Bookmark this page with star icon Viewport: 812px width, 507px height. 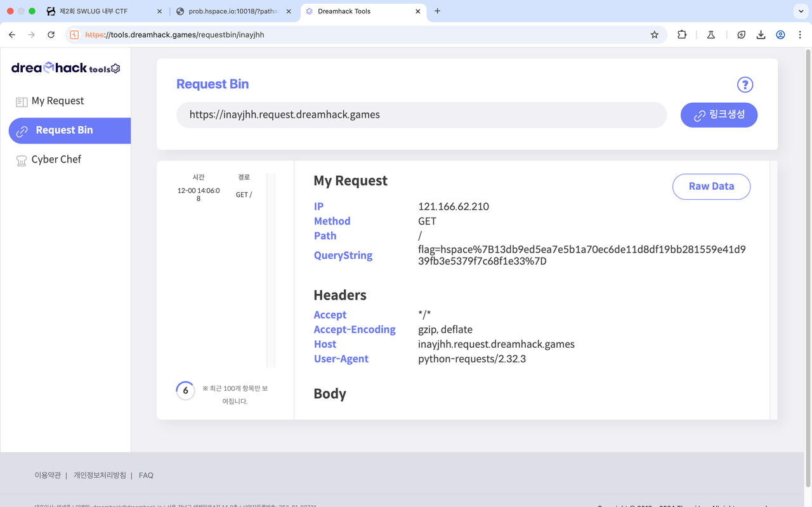(655, 35)
